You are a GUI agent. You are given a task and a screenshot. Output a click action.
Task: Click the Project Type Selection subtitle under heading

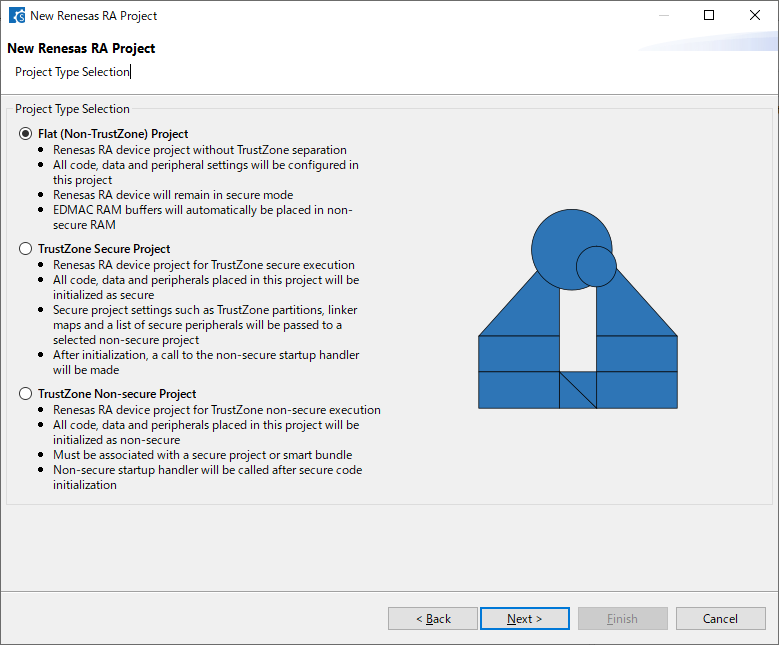pos(72,72)
